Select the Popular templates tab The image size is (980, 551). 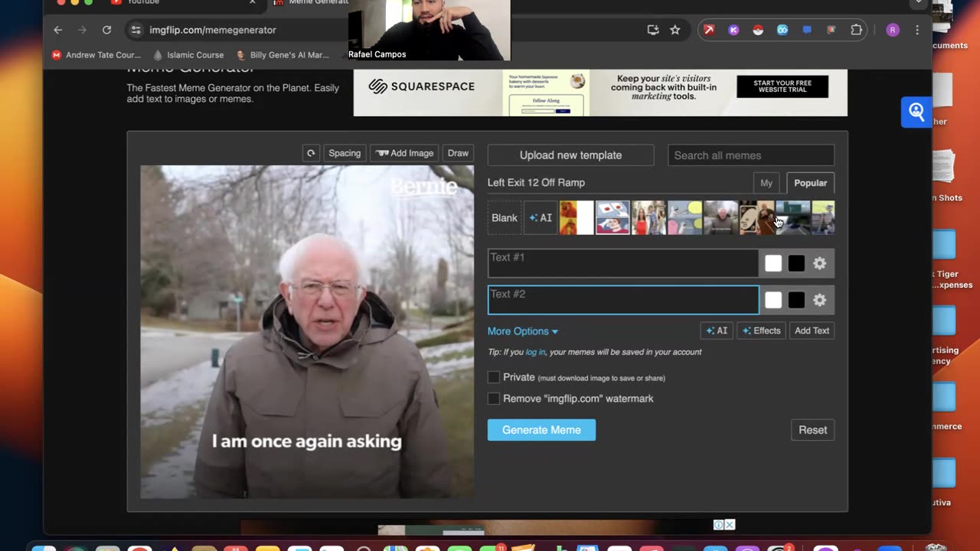click(810, 183)
